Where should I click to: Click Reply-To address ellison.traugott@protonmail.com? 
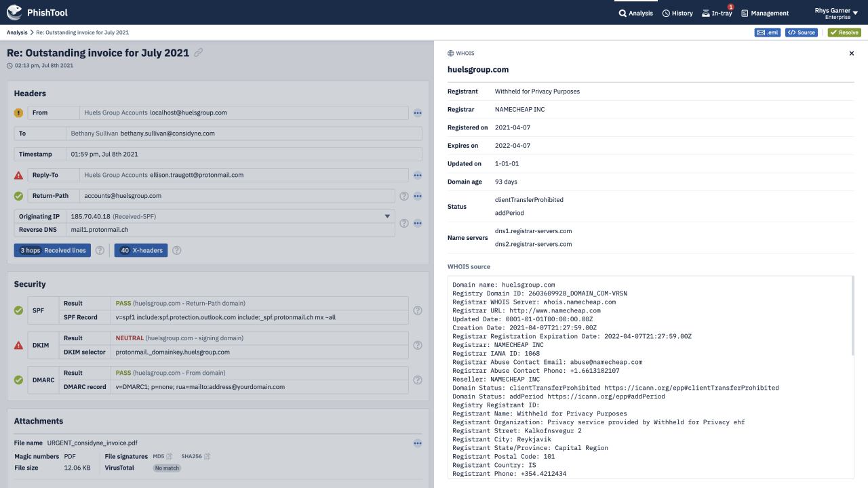tap(197, 175)
